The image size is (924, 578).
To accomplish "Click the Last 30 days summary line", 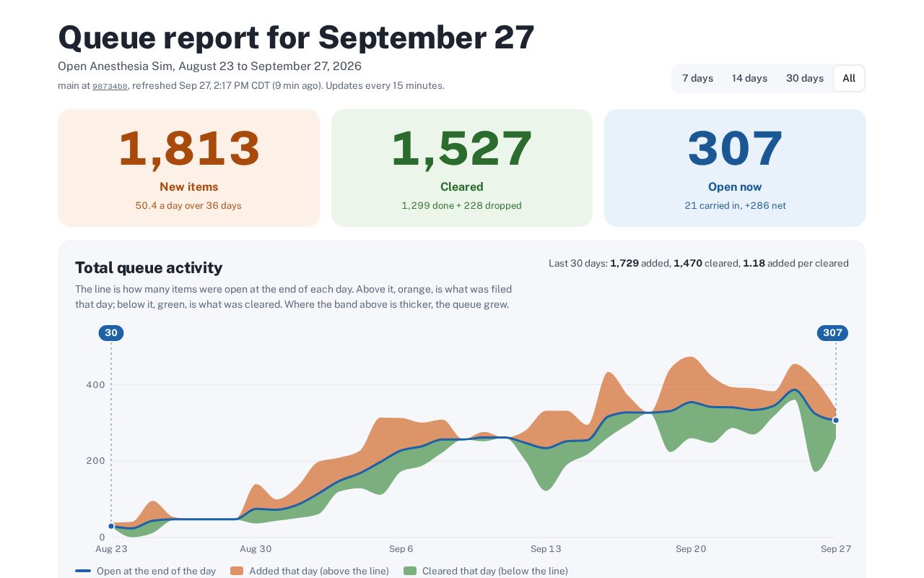I will (x=699, y=264).
